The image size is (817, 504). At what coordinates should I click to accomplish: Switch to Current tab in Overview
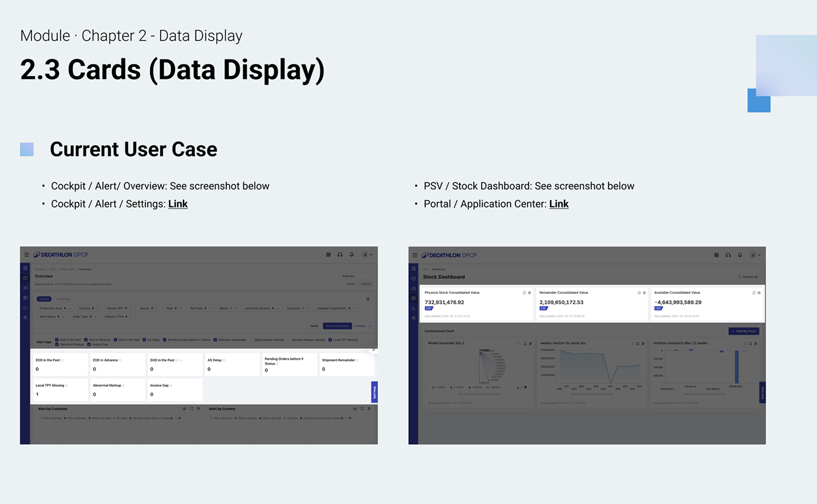pyautogui.click(x=352, y=284)
